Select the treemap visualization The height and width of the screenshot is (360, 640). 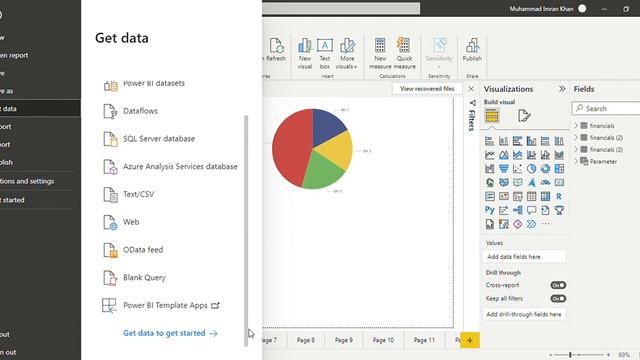point(559,169)
